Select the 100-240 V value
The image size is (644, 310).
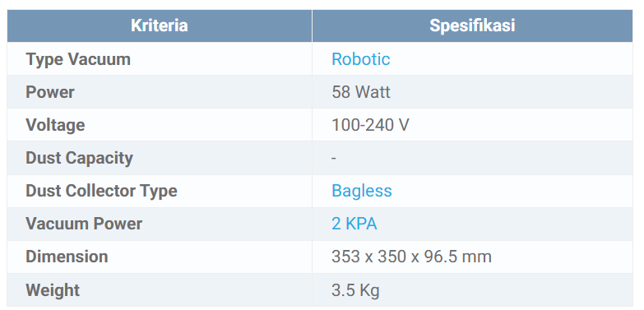(370, 125)
